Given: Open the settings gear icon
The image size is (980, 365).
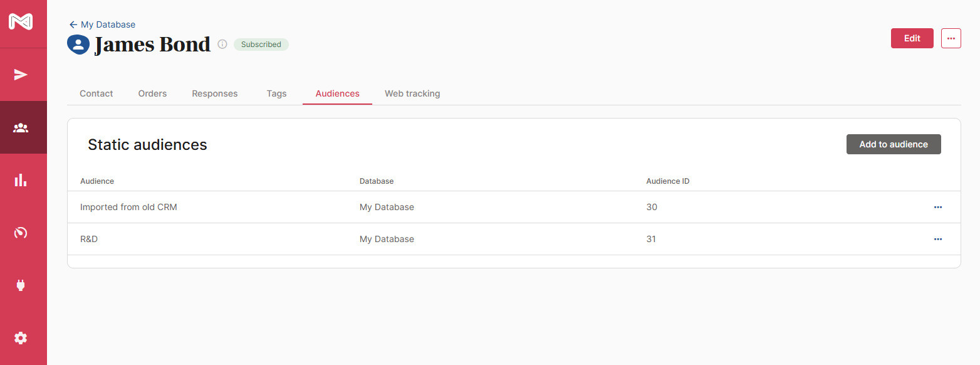Looking at the screenshot, I should (x=21, y=338).
